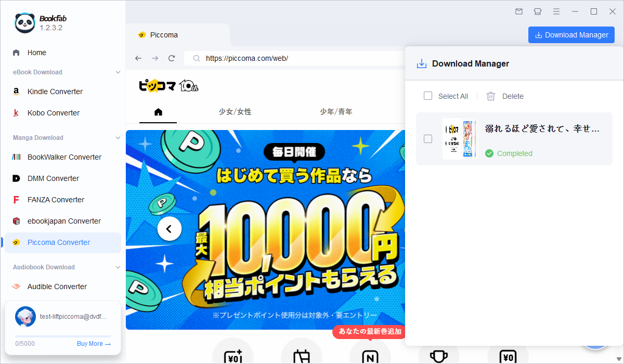Viewport: 624px width, 364px height.
Task: Click the user avatar in account card
Action: [x=25, y=317]
